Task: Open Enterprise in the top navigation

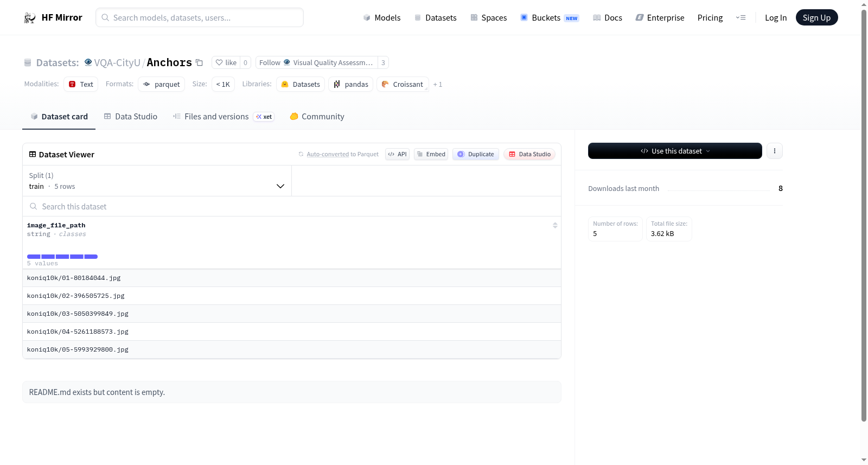Action: (x=660, y=18)
